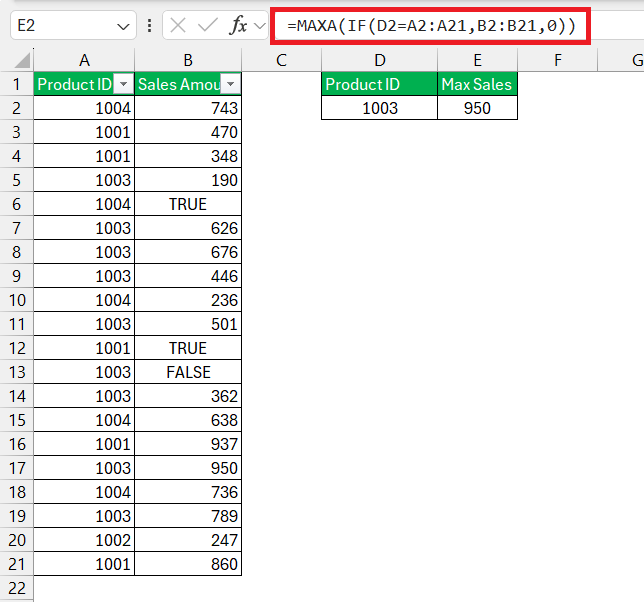Select row 6 header

tap(16, 204)
